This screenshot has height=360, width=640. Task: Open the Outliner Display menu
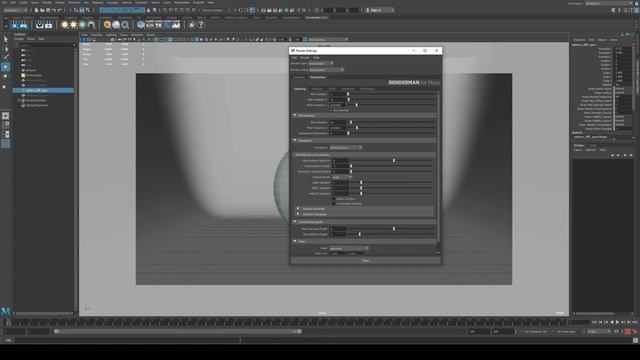coord(19,39)
